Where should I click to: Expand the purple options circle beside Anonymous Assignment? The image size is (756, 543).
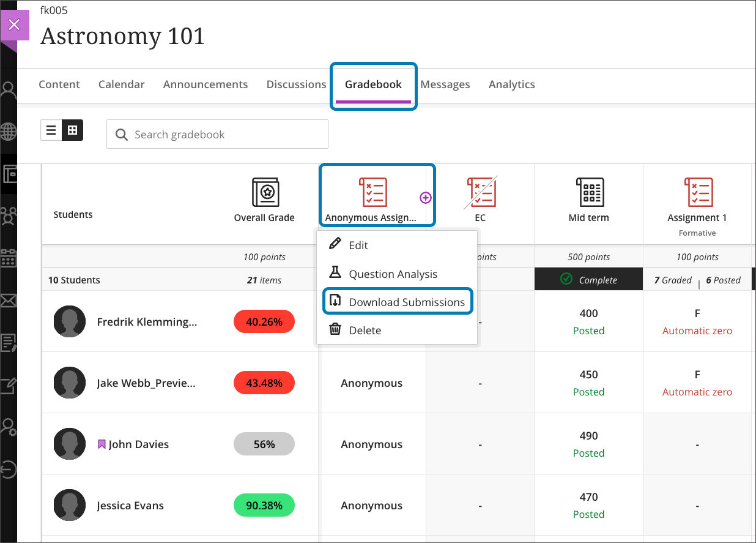tap(426, 197)
